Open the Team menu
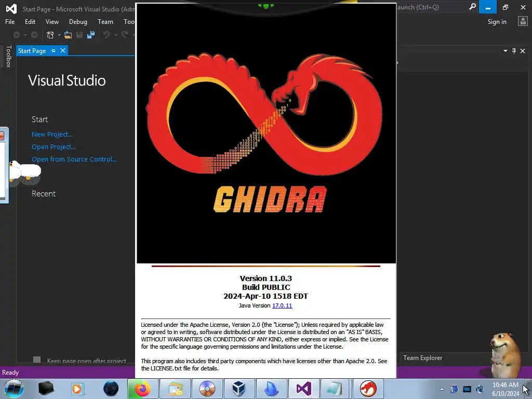The width and height of the screenshot is (532, 399). (105, 22)
